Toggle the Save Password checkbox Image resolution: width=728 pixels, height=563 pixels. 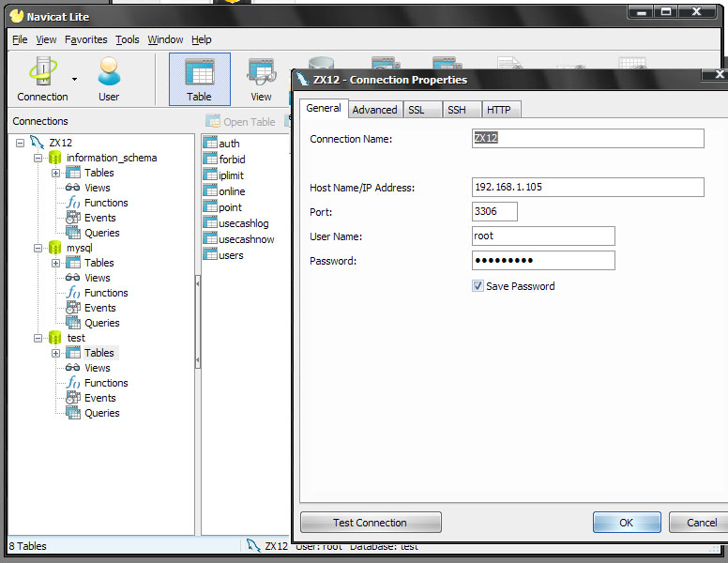coord(478,285)
